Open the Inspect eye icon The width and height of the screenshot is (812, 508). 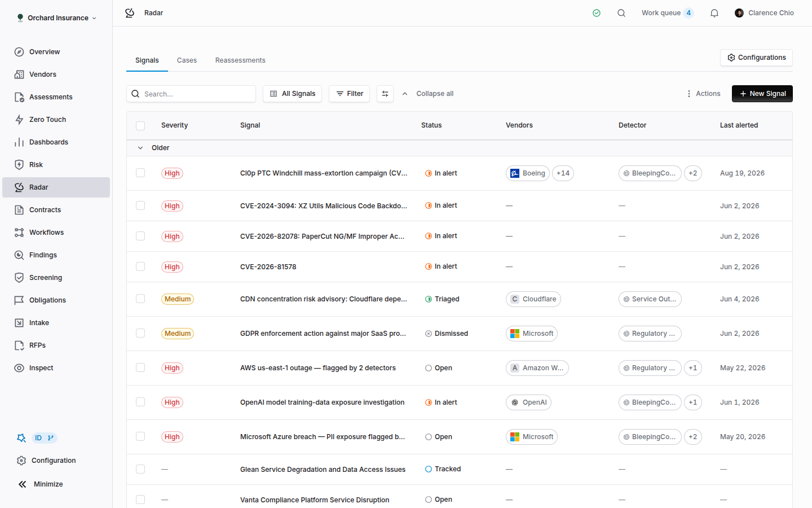point(19,368)
